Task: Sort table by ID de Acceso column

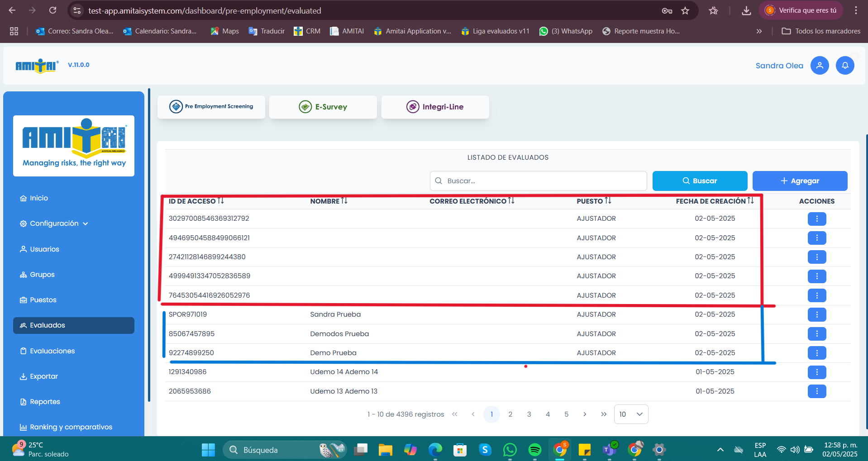Action: coord(220,201)
